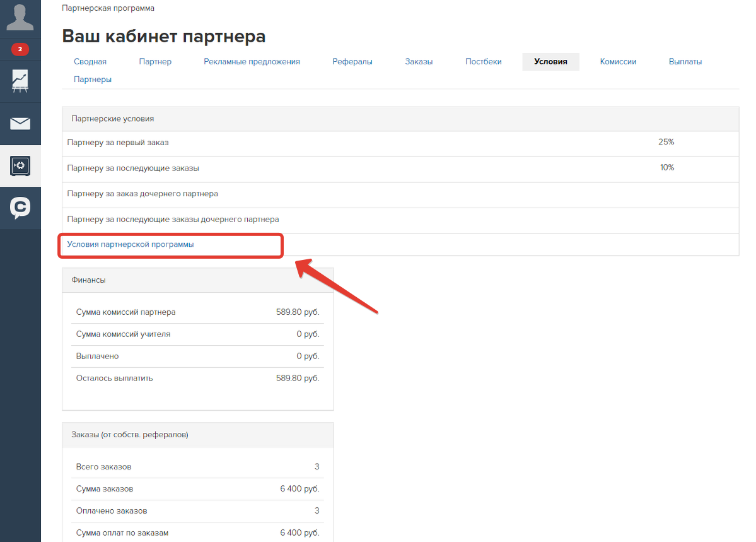The width and height of the screenshot is (756, 542).
Task: Click the Ваш кабинет партнера heading
Action: [164, 37]
